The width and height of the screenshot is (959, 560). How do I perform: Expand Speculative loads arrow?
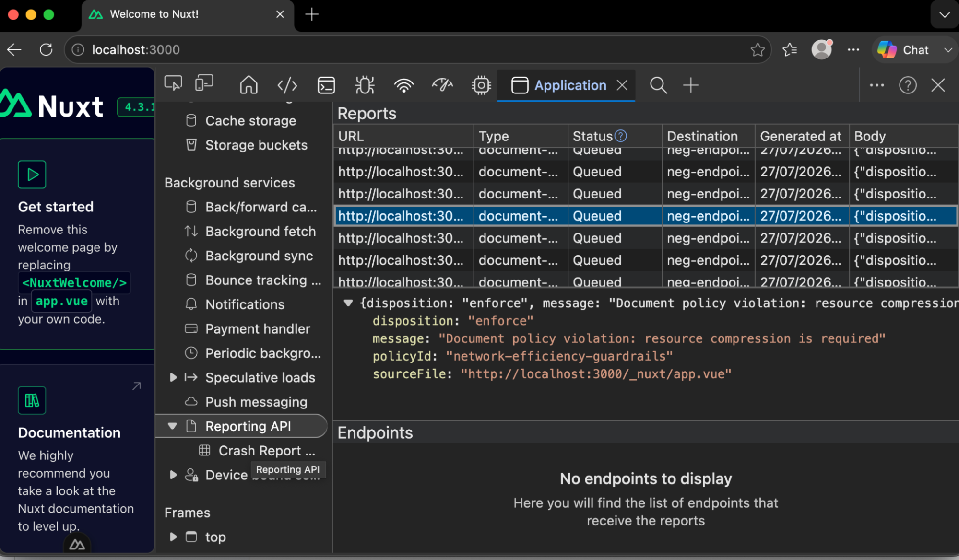click(x=173, y=378)
